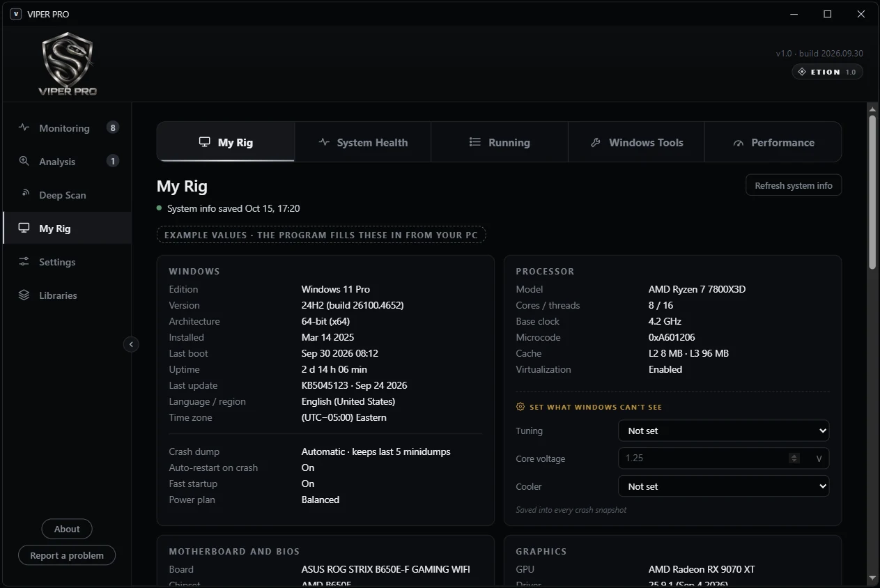Click the Settings sliders icon in sidebar
880x588 pixels.
[x=24, y=261]
